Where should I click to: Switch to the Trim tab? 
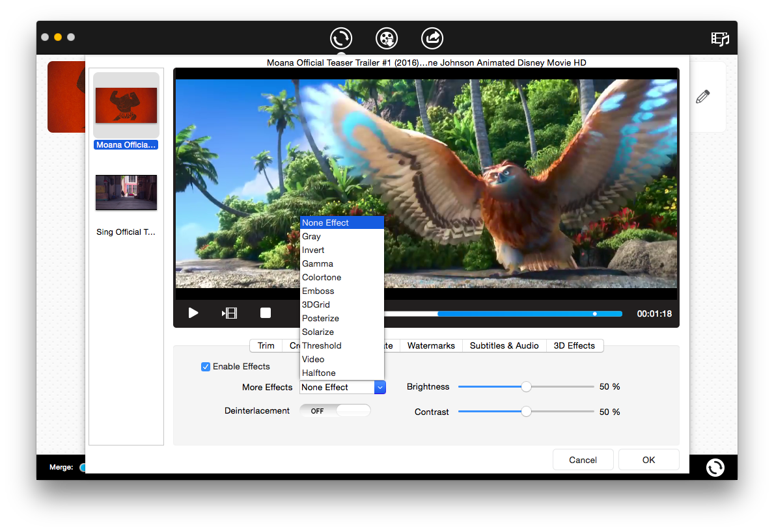point(266,345)
